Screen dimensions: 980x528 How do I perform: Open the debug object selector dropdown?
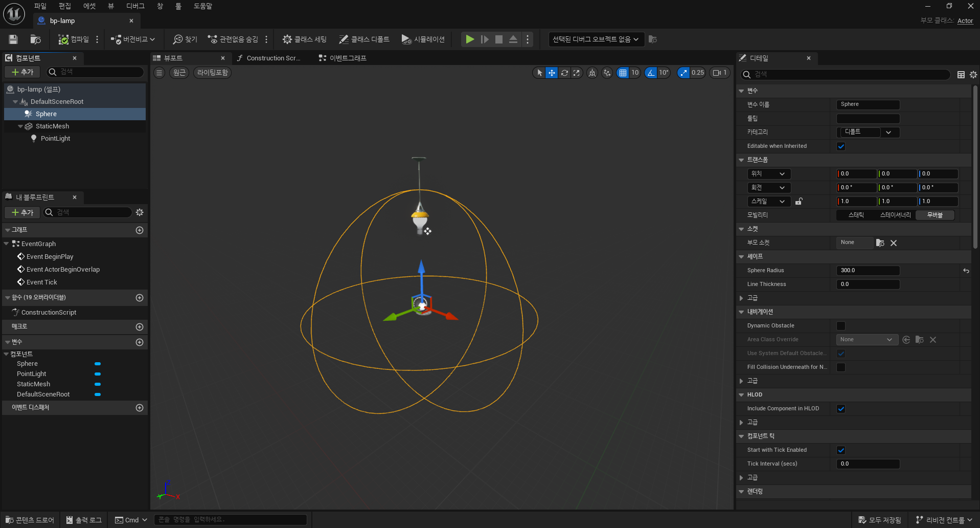(x=596, y=39)
